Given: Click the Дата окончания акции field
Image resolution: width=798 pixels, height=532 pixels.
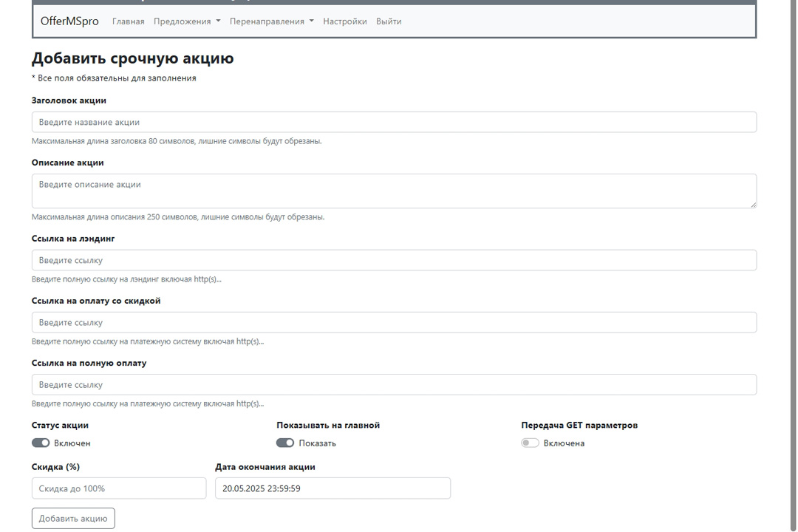Looking at the screenshot, I should tap(332, 488).
